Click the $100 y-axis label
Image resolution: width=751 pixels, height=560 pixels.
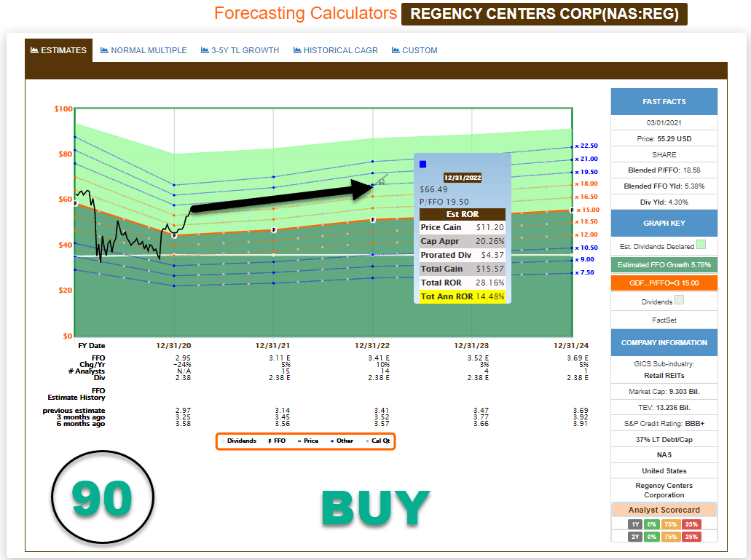click(x=63, y=109)
